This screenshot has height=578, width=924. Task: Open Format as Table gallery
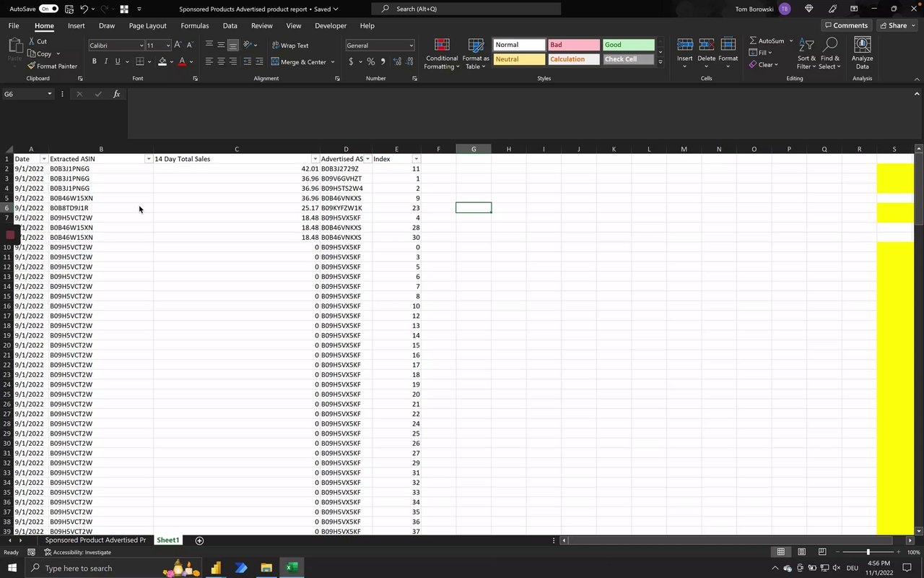476,53
